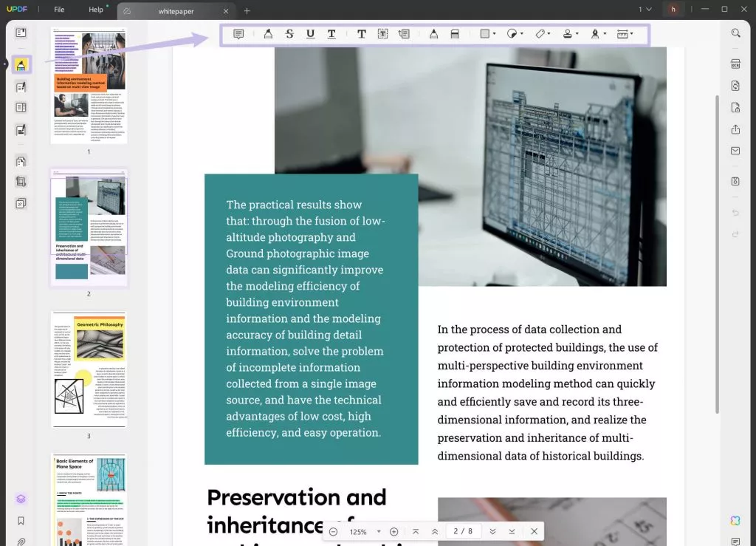
Task: Open the Organize Pages tool in sidebar
Action: (x=21, y=108)
